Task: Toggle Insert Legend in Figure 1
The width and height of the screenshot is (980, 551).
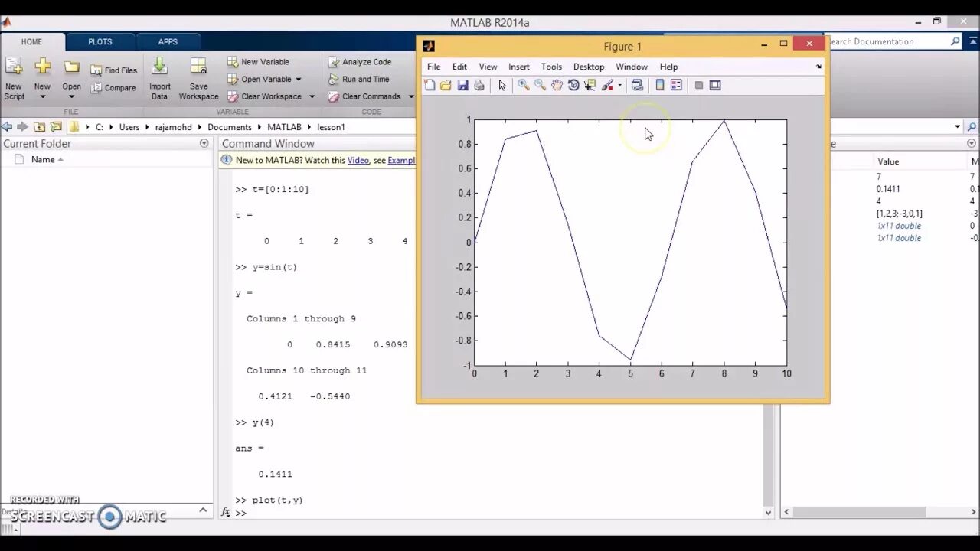Action: 676,85
